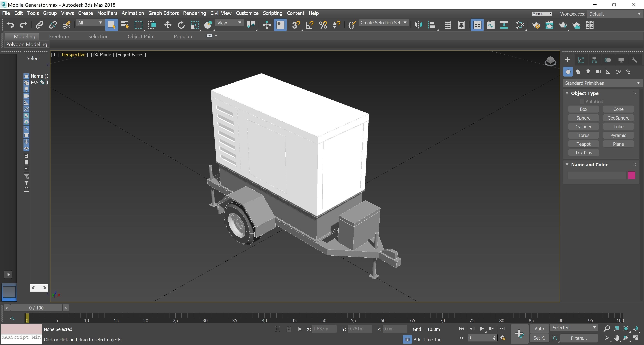The image size is (644, 345).
Task: Toggle the Angle Snap button
Action: point(309,25)
